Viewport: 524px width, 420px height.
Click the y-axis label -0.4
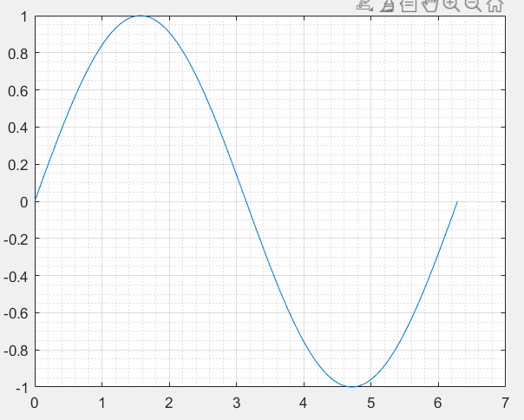click(x=16, y=277)
